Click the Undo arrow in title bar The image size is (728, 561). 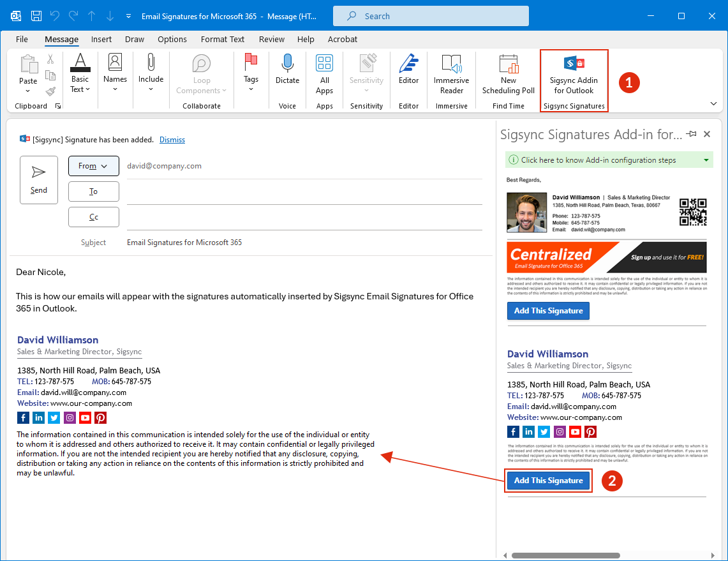pos(55,16)
